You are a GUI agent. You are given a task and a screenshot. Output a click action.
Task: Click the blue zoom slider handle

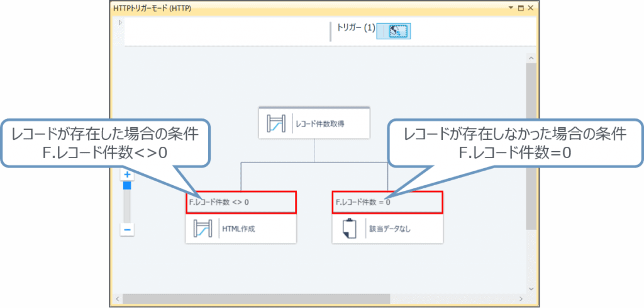(127, 185)
